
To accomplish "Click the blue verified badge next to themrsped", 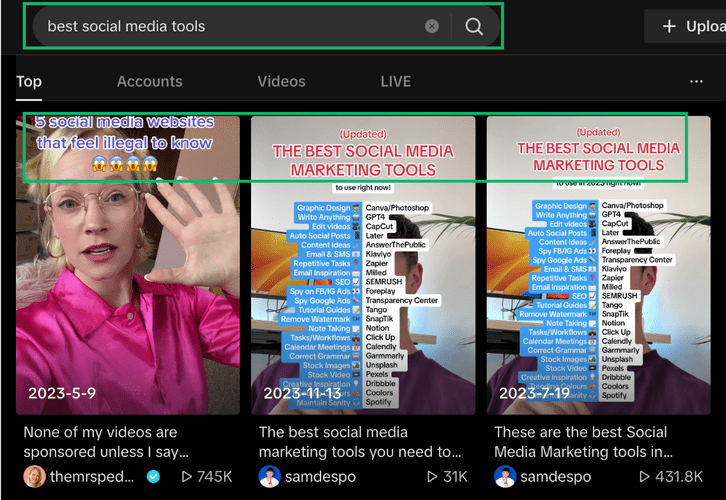I will coord(153,476).
